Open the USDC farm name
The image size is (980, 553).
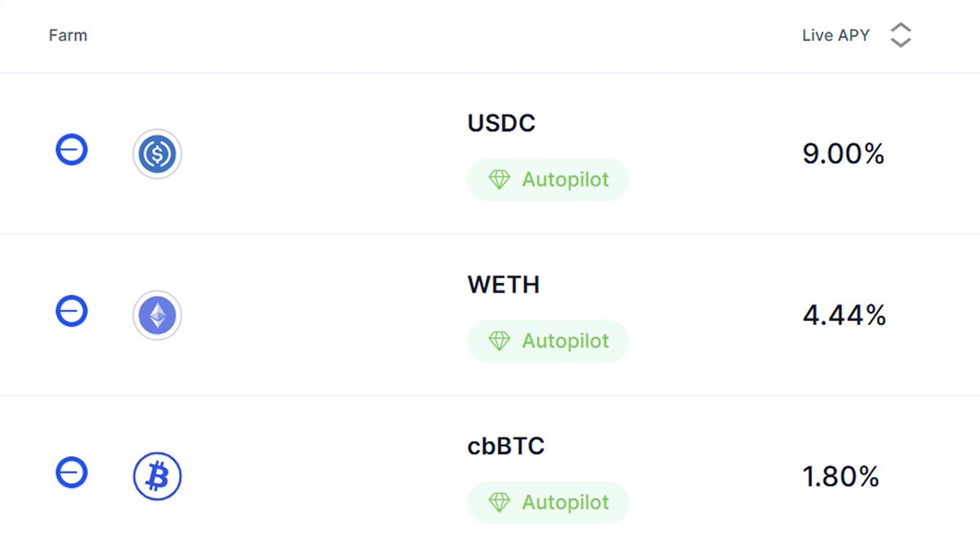(x=501, y=123)
